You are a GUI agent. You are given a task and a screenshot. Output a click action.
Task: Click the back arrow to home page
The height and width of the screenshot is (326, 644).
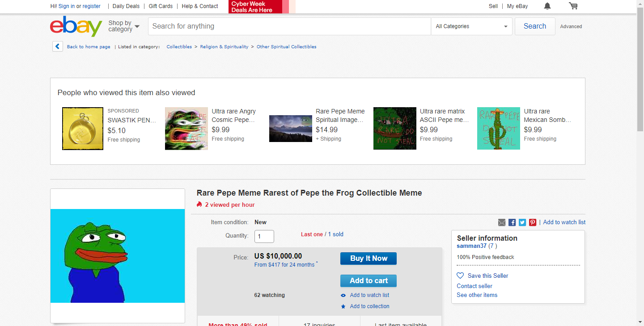(x=58, y=46)
